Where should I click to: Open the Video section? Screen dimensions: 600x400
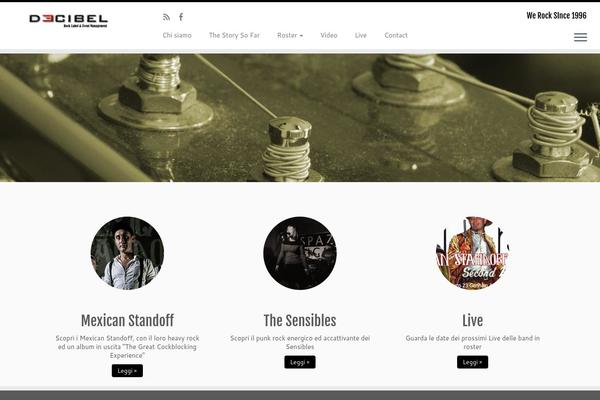point(329,35)
